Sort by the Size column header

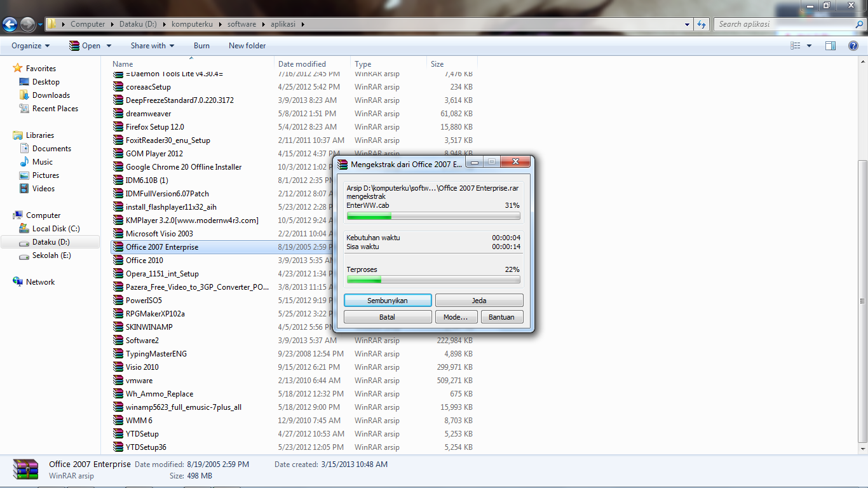pyautogui.click(x=452, y=64)
